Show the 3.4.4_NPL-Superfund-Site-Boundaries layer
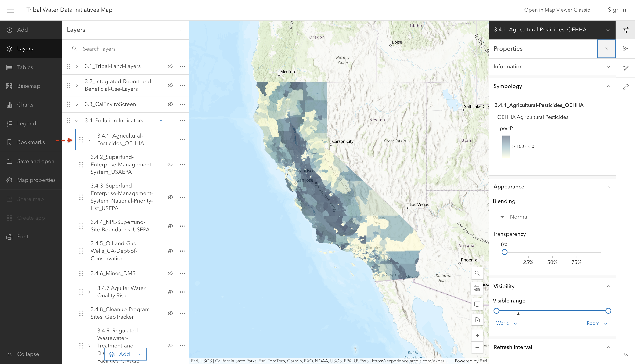The height and width of the screenshot is (364, 635). pos(170,226)
